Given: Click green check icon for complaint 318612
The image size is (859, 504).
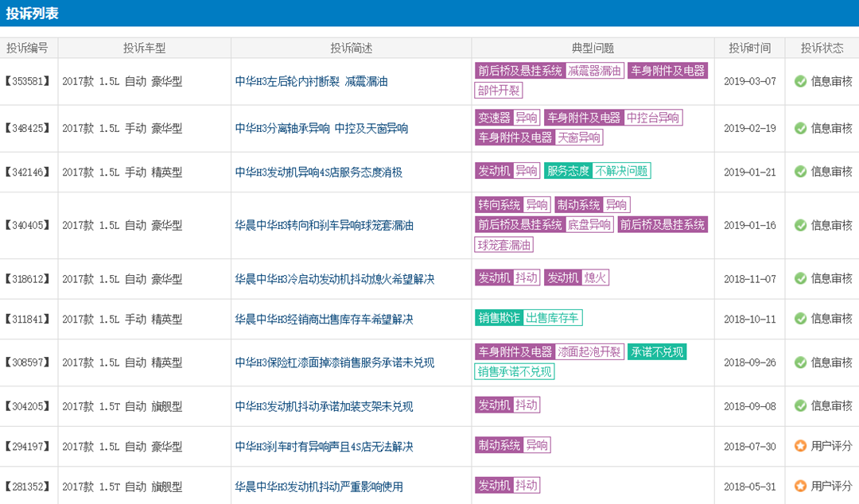Looking at the screenshot, I should click(800, 278).
